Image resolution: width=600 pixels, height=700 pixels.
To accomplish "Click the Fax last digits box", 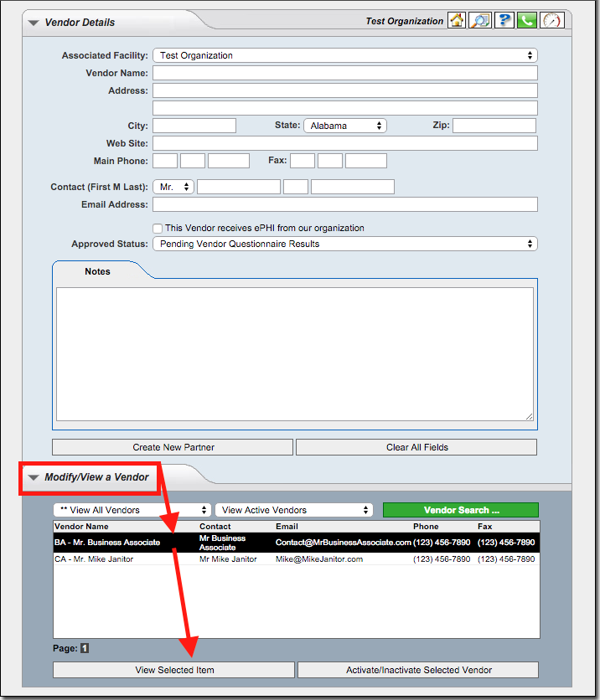I will point(366,161).
